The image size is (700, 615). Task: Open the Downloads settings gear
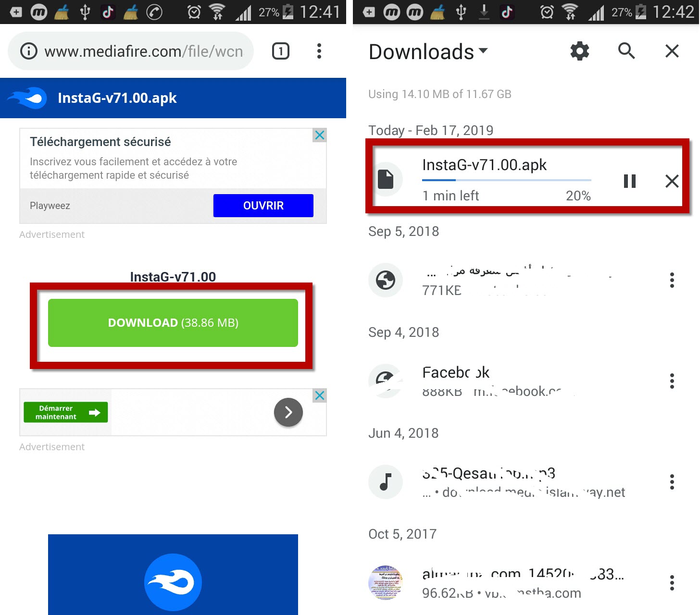click(579, 51)
